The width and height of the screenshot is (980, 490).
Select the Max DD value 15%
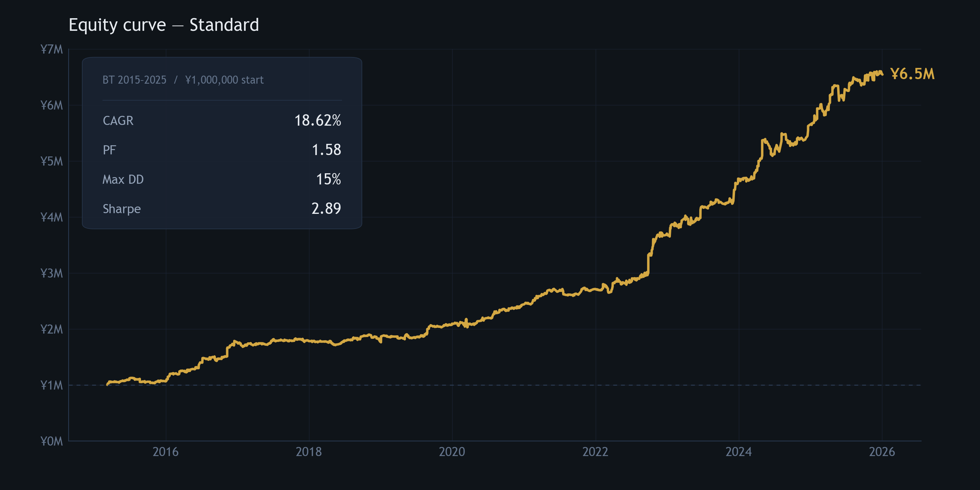[x=328, y=179]
